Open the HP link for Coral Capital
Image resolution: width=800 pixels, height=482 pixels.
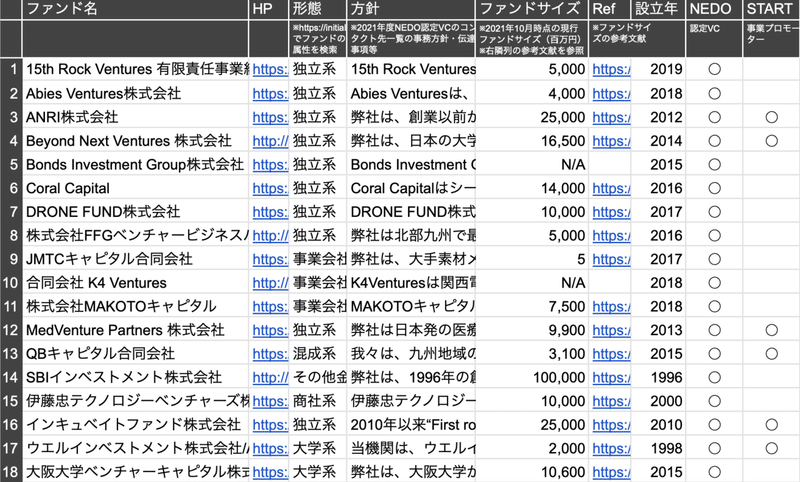tap(270, 188)
